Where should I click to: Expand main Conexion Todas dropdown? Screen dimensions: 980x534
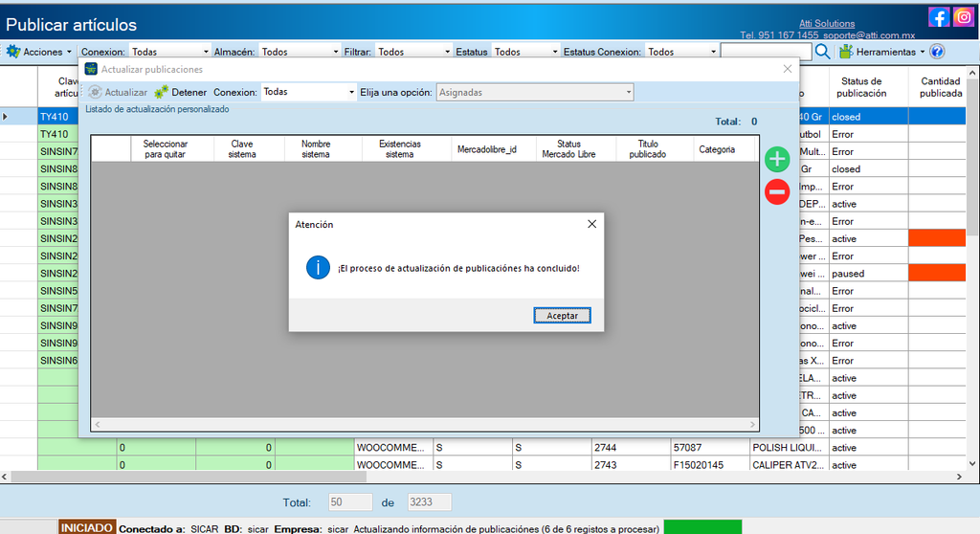pos(206,52)
